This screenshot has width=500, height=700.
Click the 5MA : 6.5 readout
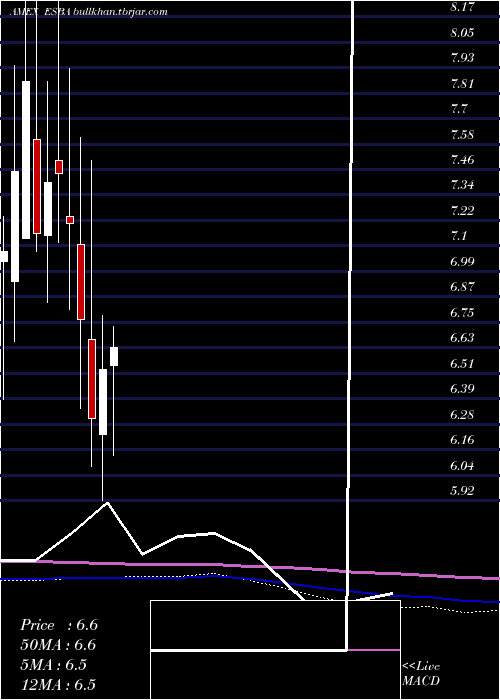point(54,665)
